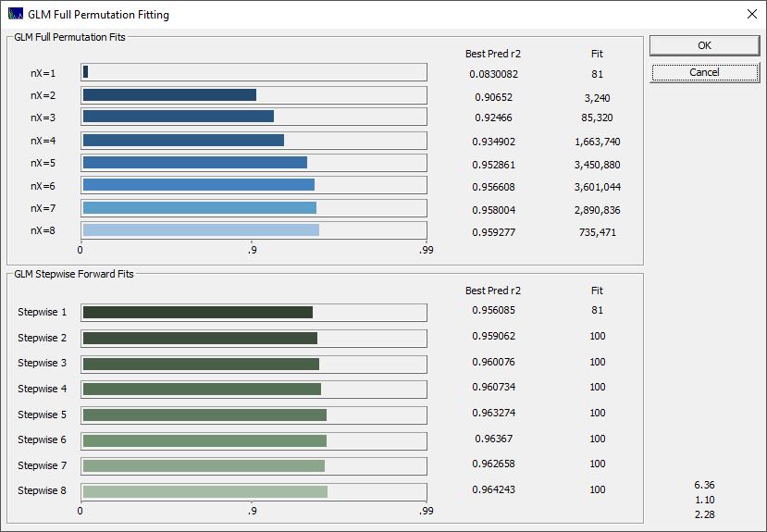Click the Stepwise 1 label
Screen dimensions: 767x532
(42, 312)
